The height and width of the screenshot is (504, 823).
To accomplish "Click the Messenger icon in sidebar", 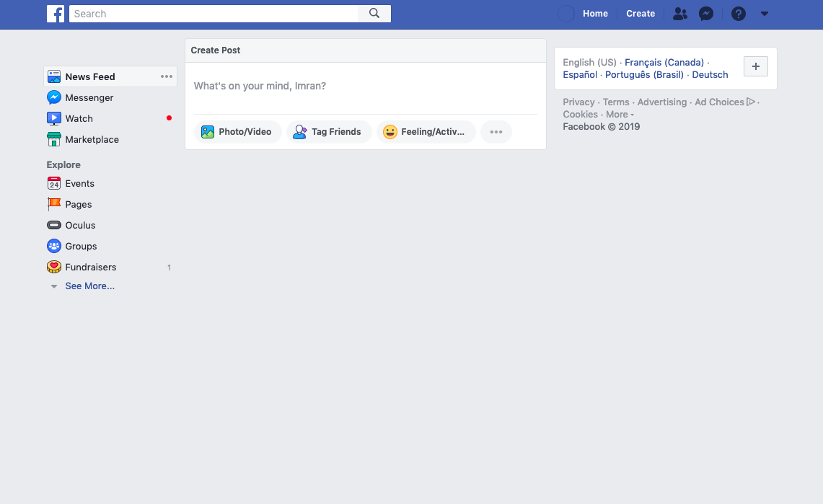I will (54, 97).
